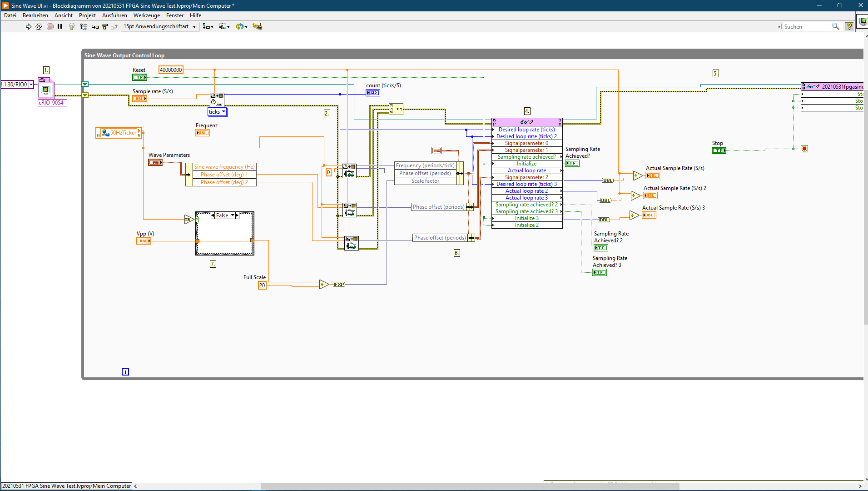Open the font size dropdown
Image resolution: width=868 pixels, height=491 pixels.
point(160,27)
